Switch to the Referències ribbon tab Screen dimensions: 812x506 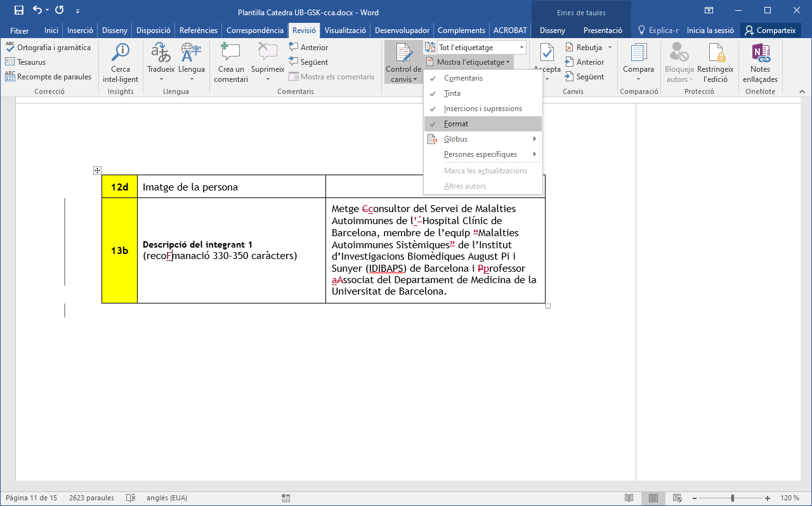[x=198, y=30]
